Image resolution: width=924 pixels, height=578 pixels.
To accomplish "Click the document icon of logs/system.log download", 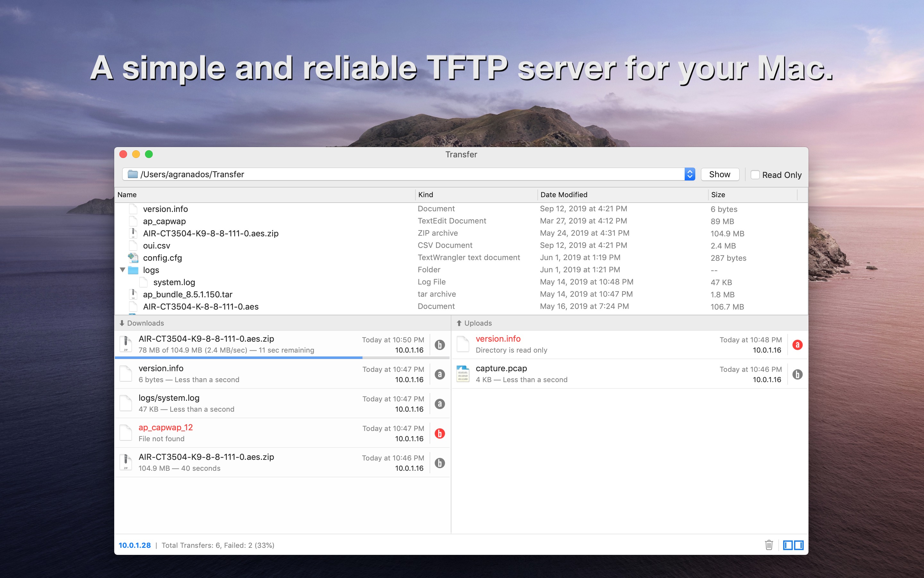I will click(x=126, y=403).
